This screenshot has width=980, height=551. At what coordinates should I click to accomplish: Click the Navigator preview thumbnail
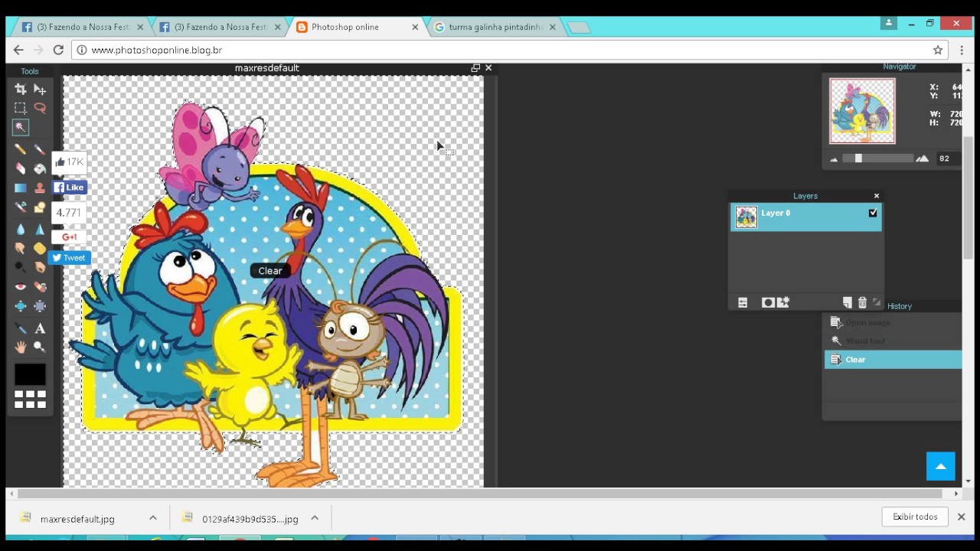pos(862,111)
